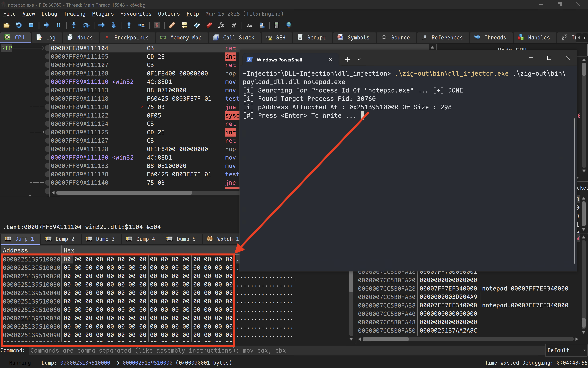Open the Favourites menu
Viewport: 588px width, 368px height.
point(136,14)
